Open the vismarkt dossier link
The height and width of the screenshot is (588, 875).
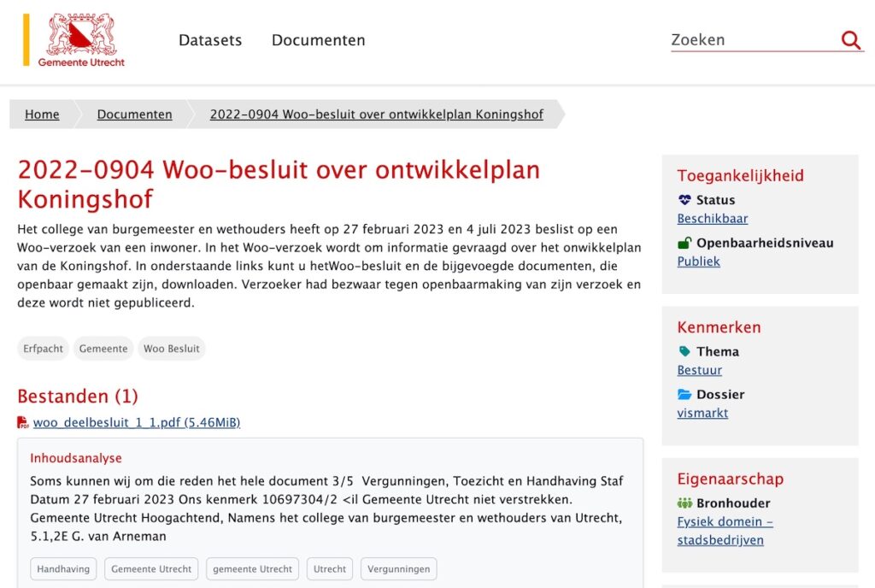[x=702, y=413]
